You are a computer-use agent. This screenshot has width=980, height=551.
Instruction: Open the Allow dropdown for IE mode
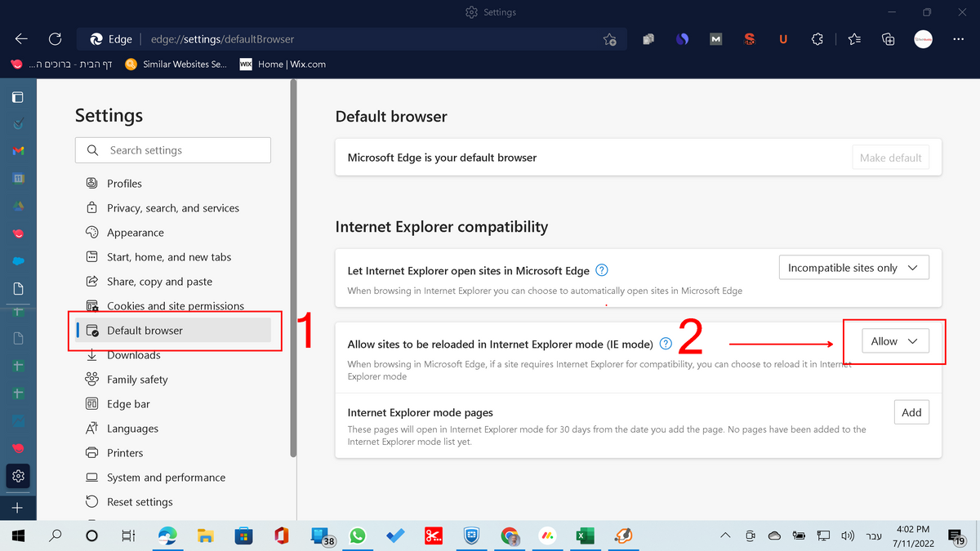point(895,341)
